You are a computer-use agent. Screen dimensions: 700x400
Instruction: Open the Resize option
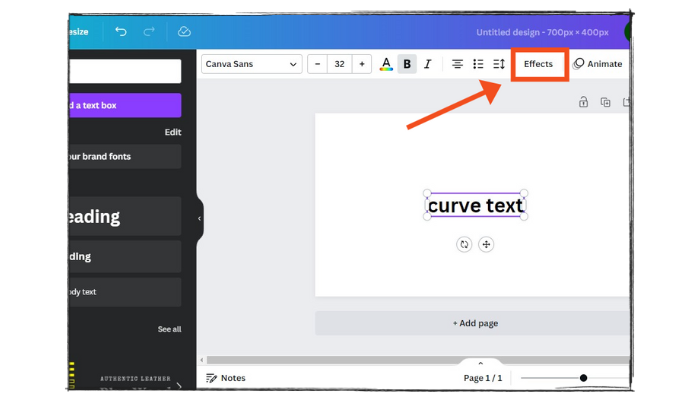pos(79,32)
